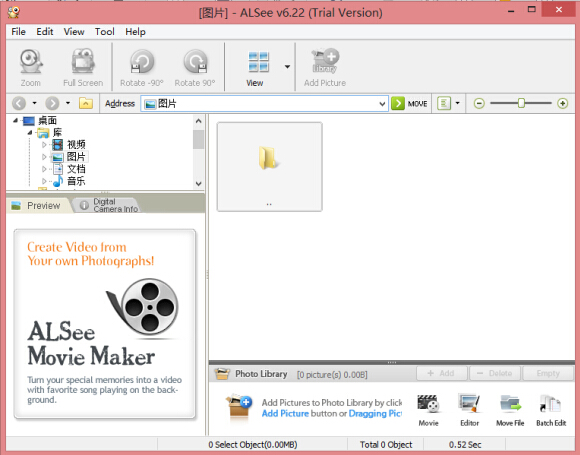
Task: Open the View menu
Action: pyautogui.click(x=74, y=32)
